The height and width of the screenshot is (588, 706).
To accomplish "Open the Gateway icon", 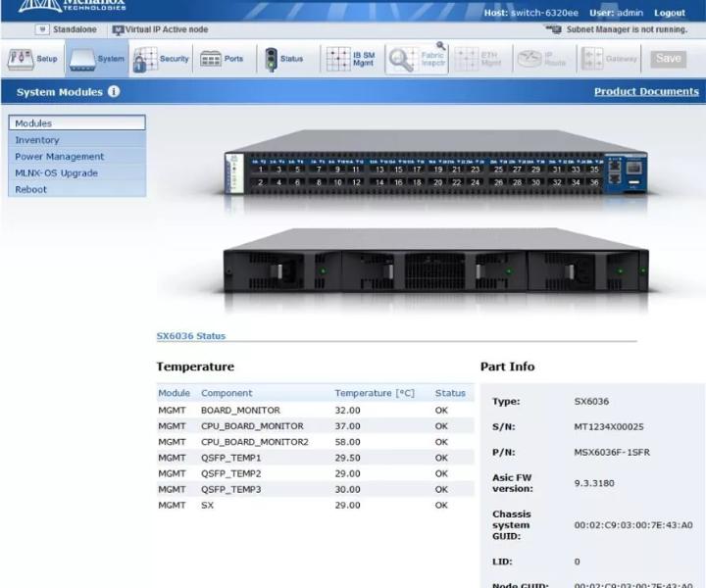I will pyautogui.click(x=592, y=59).
